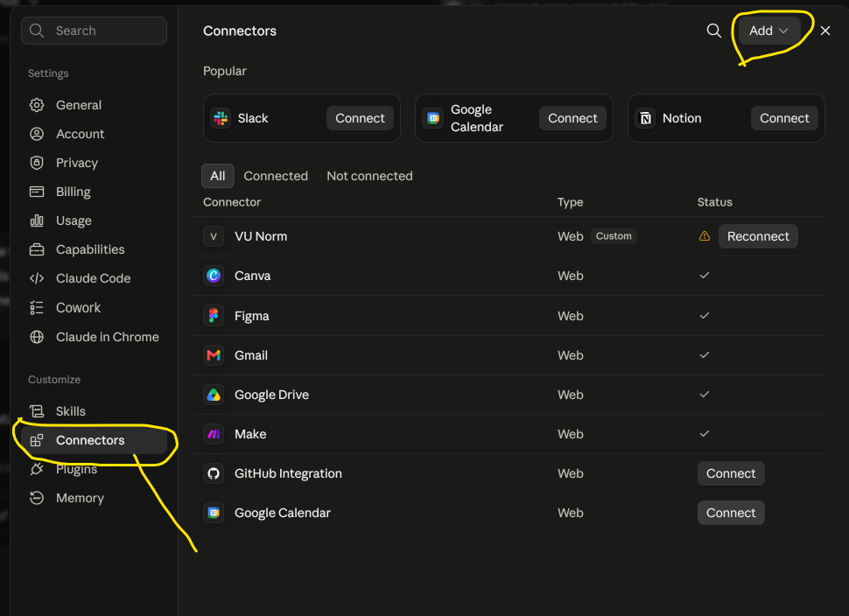Click the Make connector name
Screen dimensions: 849x616
click(250, 434)
